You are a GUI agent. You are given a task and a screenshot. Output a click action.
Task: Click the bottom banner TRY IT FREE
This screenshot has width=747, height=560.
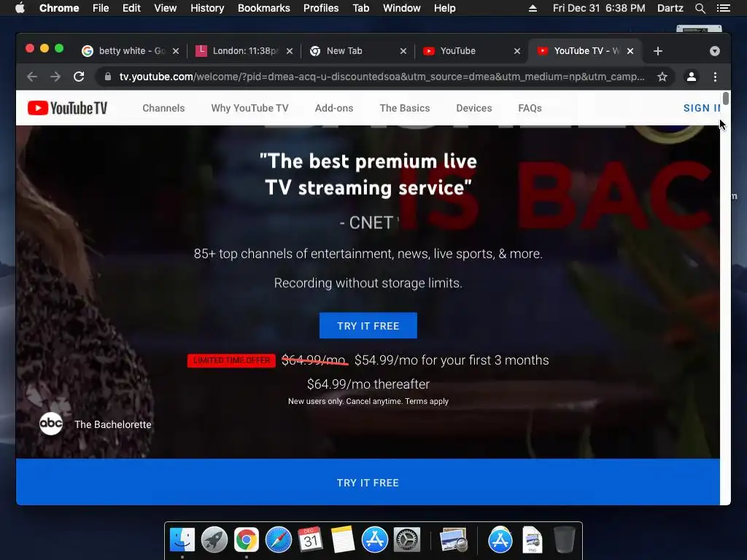coord(368,483)
